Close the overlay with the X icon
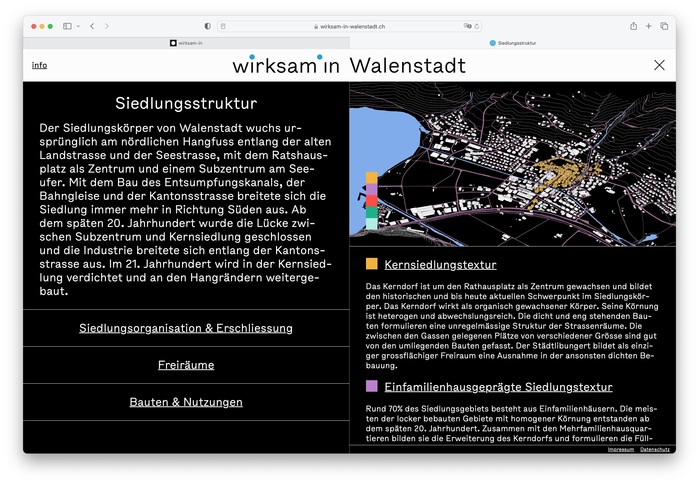Screen dimensions: 699x484 [659, 65]
